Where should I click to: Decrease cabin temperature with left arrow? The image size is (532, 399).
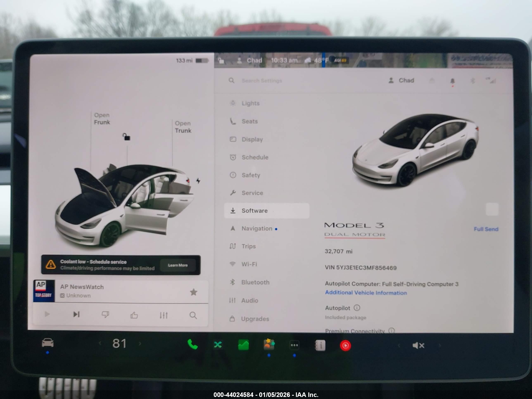100,343
